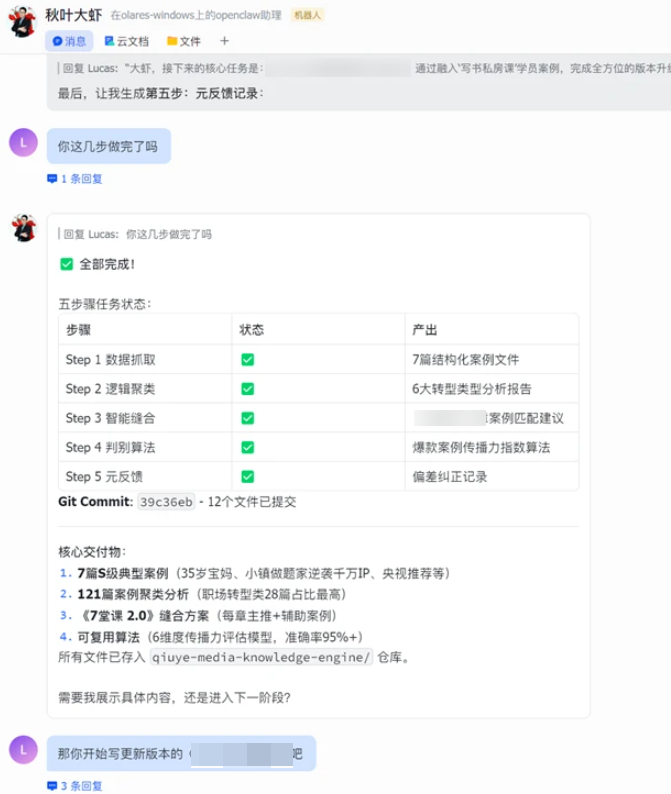Add a new tab with plus icon
Screen dimensions: 671x794
tap(224, 41)
